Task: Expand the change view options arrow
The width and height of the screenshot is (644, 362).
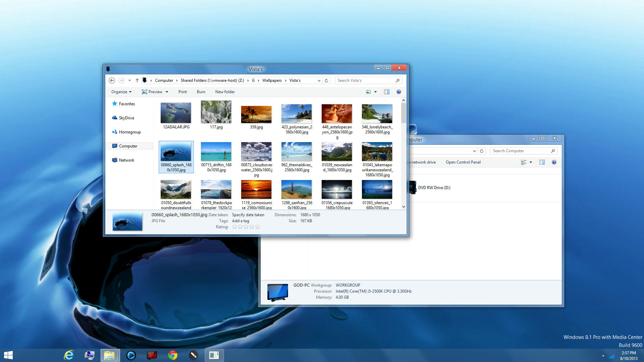Action: (x=375, y=92)
